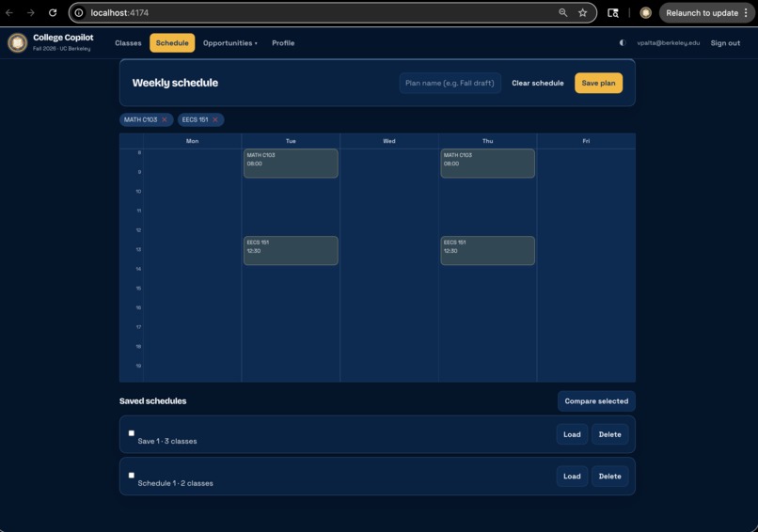Click the Thu column header
This screenshot has width=758, height=532.
(488, 141)
